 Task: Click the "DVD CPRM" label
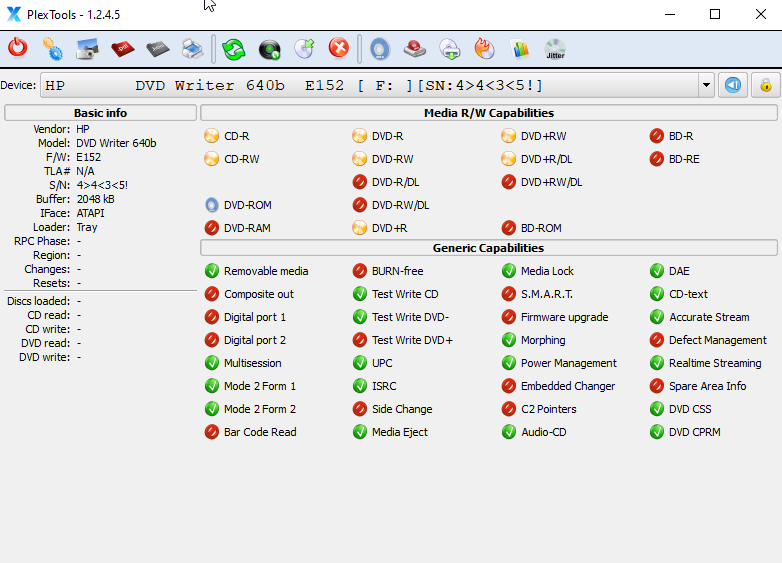coord(695,432)
